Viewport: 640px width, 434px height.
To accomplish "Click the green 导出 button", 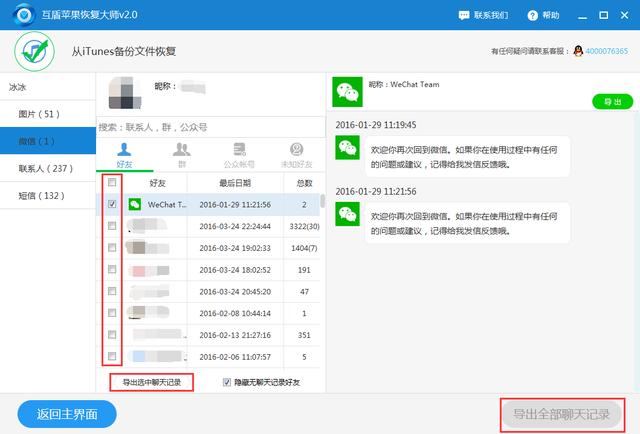I will (613, 102).
